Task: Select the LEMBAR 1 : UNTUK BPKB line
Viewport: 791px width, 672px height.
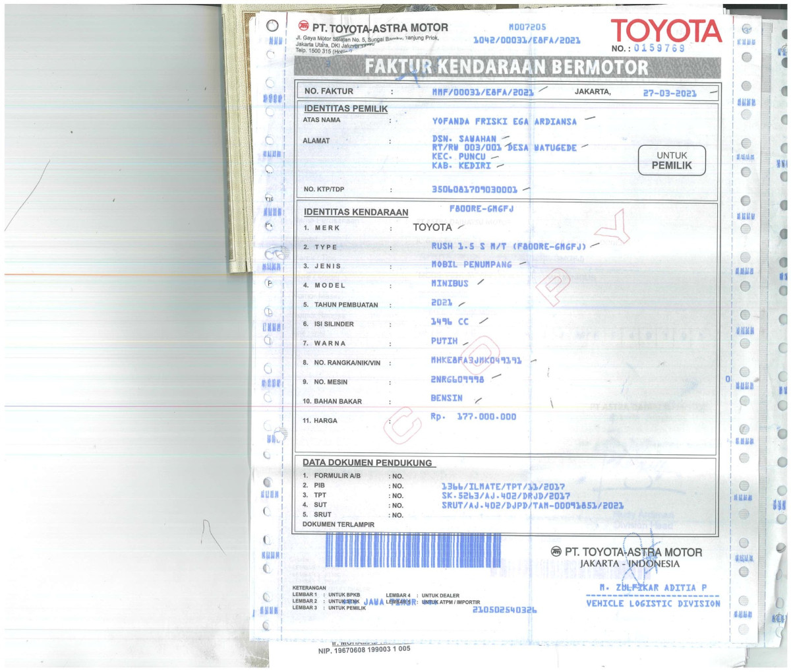Action: pyautogui.click(x=326, y=595)
